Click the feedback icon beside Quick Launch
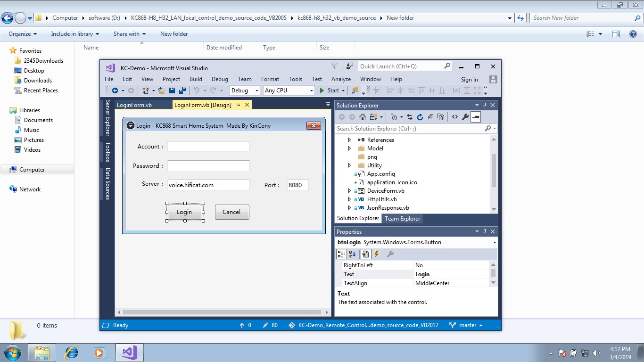 pyautogui.click(x=349, y=66)
